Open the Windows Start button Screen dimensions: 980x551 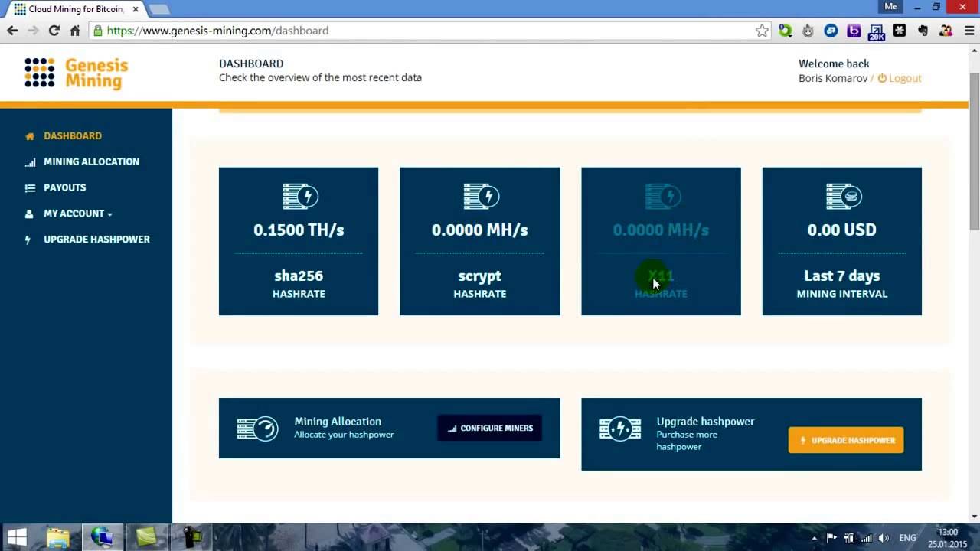[17, 537]
